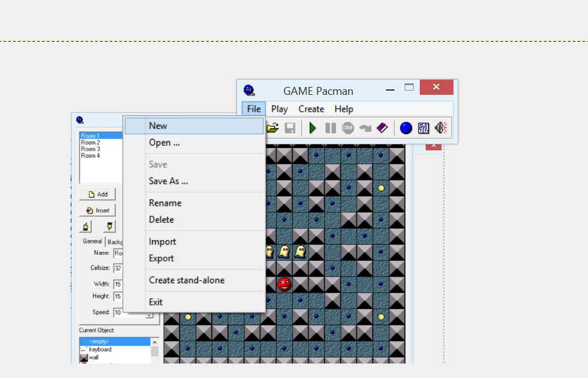The height and width of the screenshot is (378, 588).
Task: Select Room 3 in room list
Action: [x=101, y=149]
